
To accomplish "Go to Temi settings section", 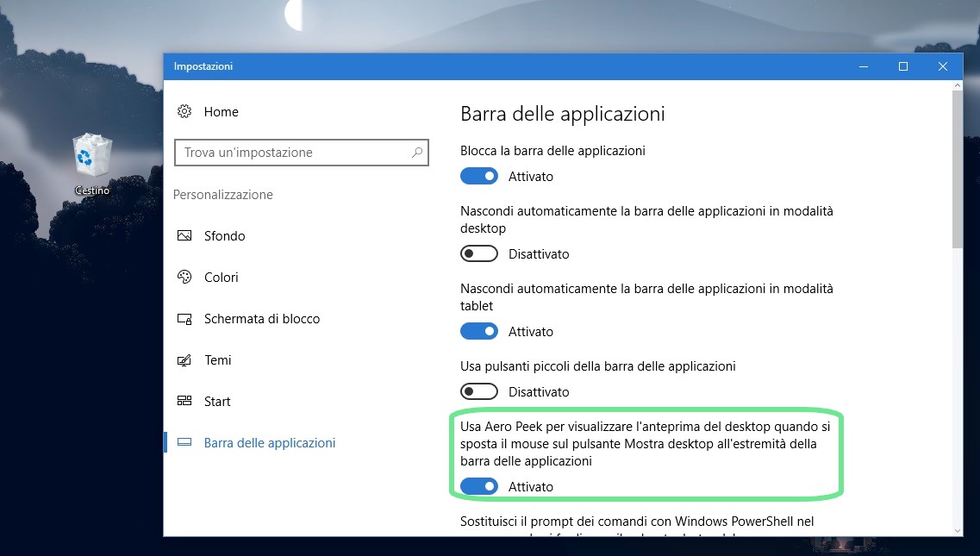I will click(x=217, y=360).
